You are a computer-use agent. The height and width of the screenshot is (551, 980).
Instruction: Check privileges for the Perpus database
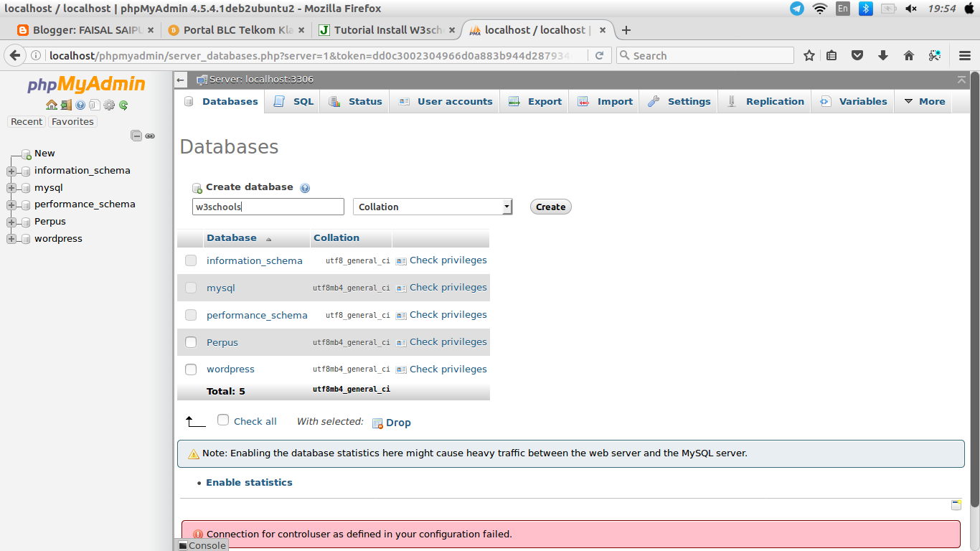(x=448, y=342)
